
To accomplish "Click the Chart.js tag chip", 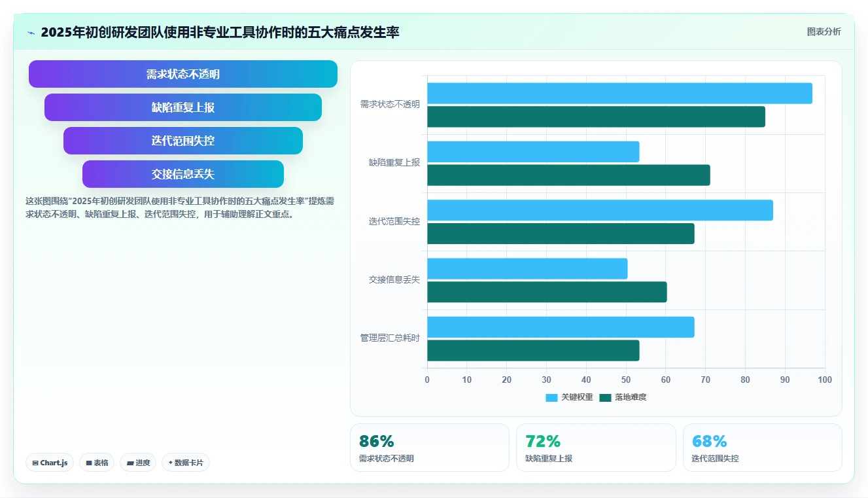I will 50,463.
